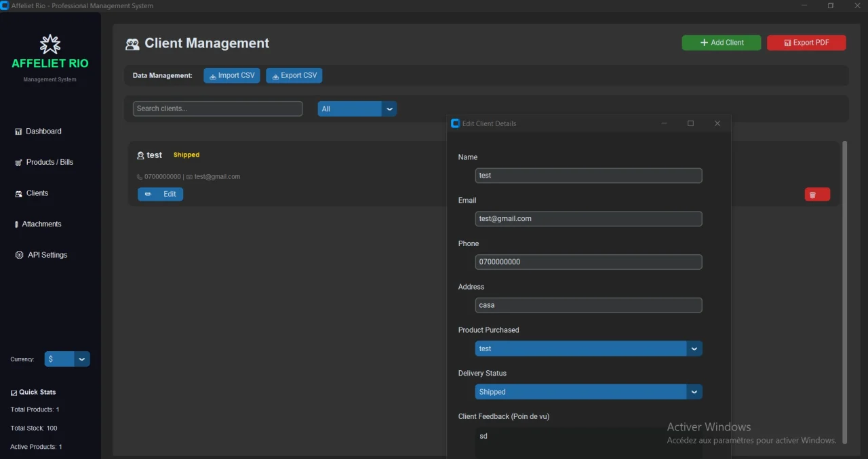Open the Product Purchased dropdown
Image resolution: width=868 pixels, height=459 pixels.
589,349
